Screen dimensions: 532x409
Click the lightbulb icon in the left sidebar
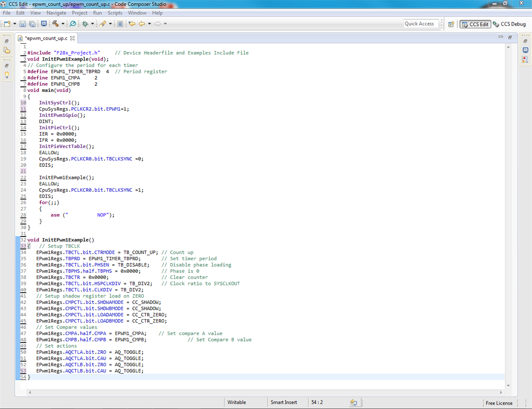pyautogui.click(x=7, y=75)
